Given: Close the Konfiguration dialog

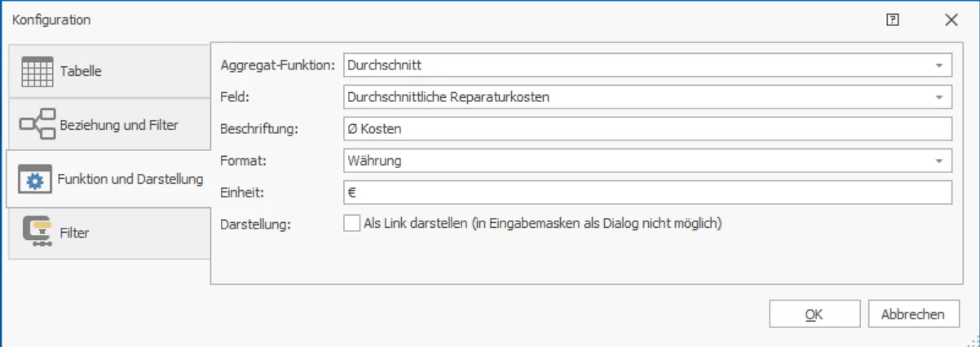Looking at the screenshot, I should point(951,20).
